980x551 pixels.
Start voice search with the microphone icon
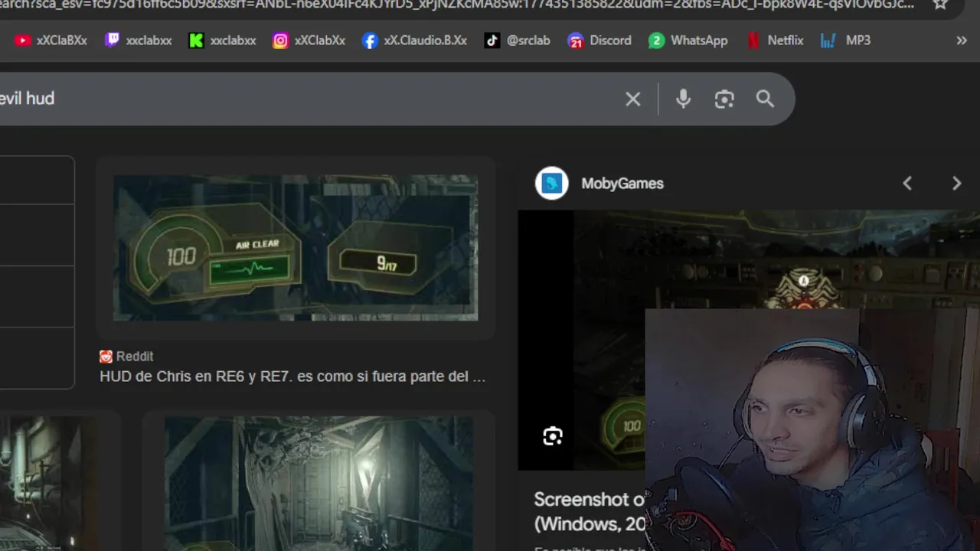(x=683, y=99)
